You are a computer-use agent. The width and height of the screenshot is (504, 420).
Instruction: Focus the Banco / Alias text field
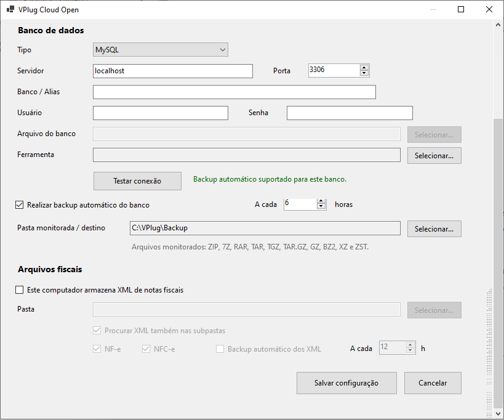[234, 92]
